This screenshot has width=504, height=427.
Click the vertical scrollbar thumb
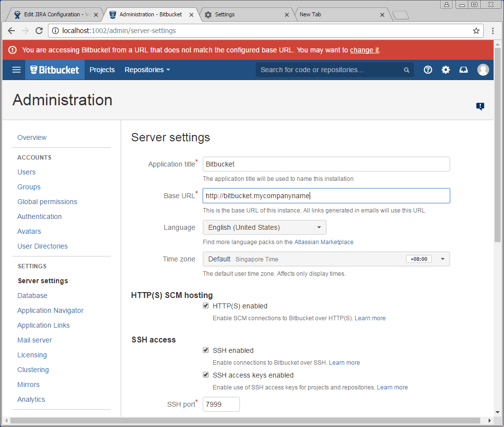pos(498,145)
